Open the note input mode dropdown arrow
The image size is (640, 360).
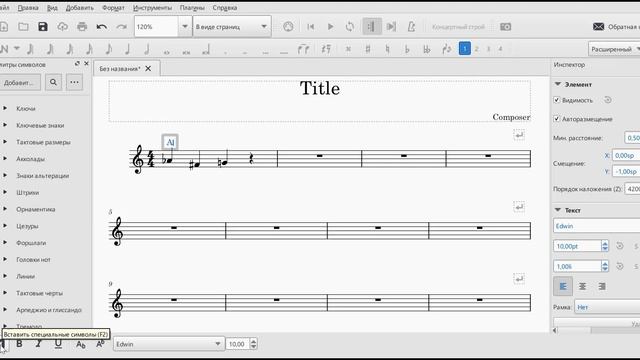click(x=17, y=49)
